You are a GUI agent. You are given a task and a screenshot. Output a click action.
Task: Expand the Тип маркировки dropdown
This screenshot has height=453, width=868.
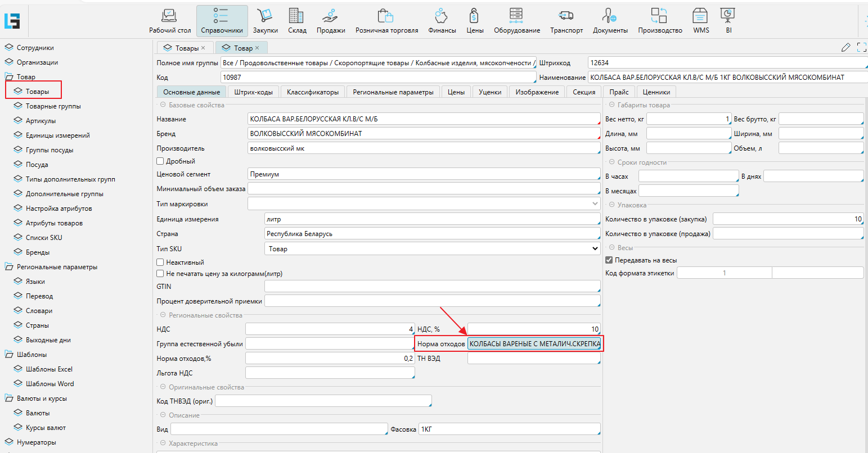point(595,203)
